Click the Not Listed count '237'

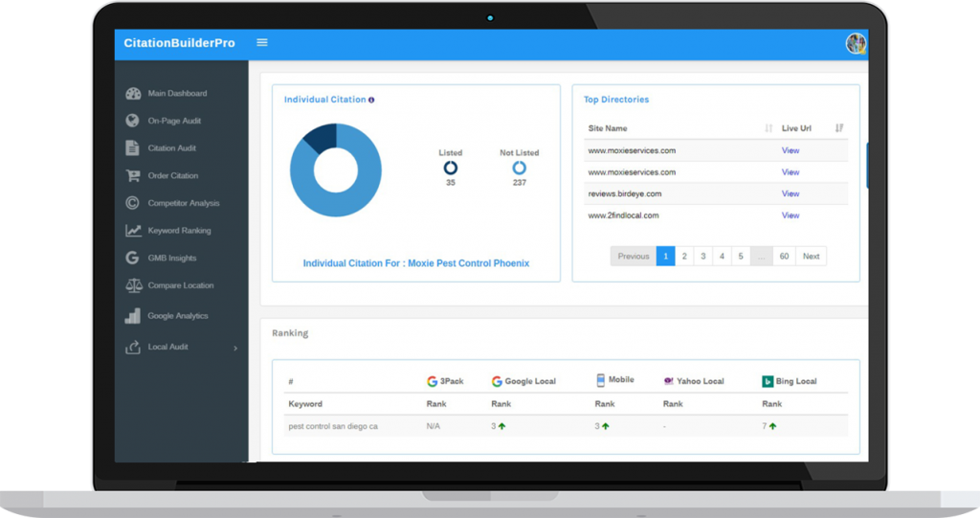pos(520,183)
